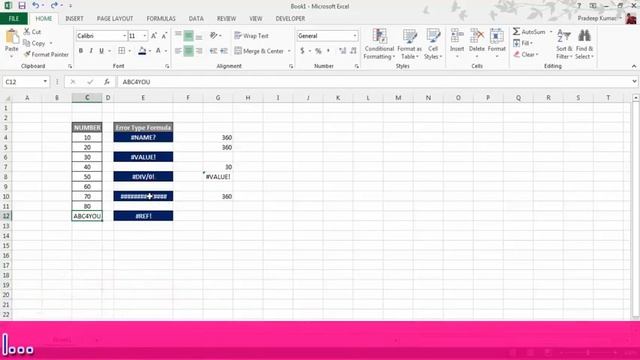
Task: Increase indent in the Alignment group
Action: 224,51
